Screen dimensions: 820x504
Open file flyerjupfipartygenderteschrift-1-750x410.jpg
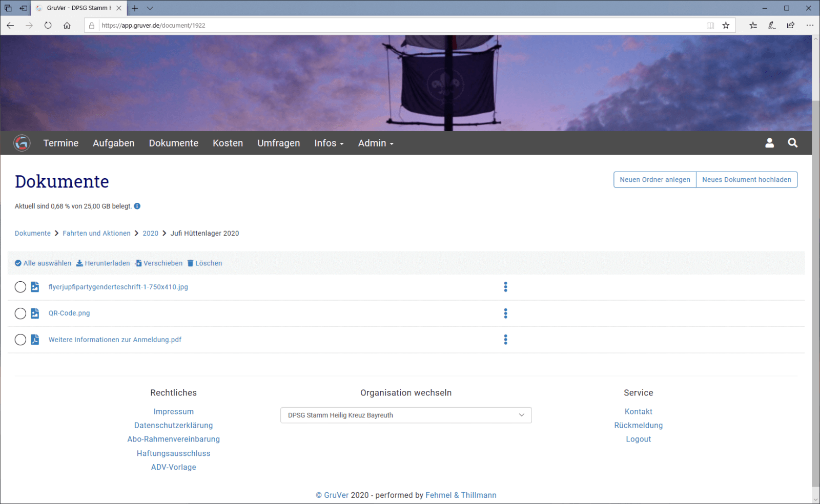[118, 287]
